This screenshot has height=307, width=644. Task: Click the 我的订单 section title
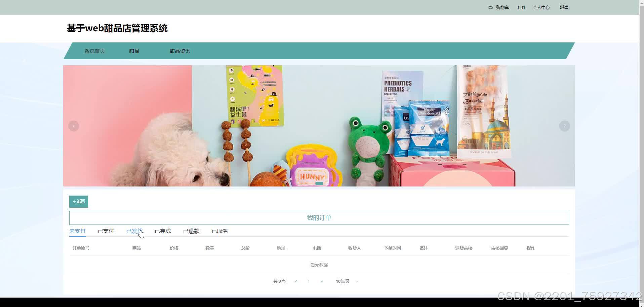319,218
